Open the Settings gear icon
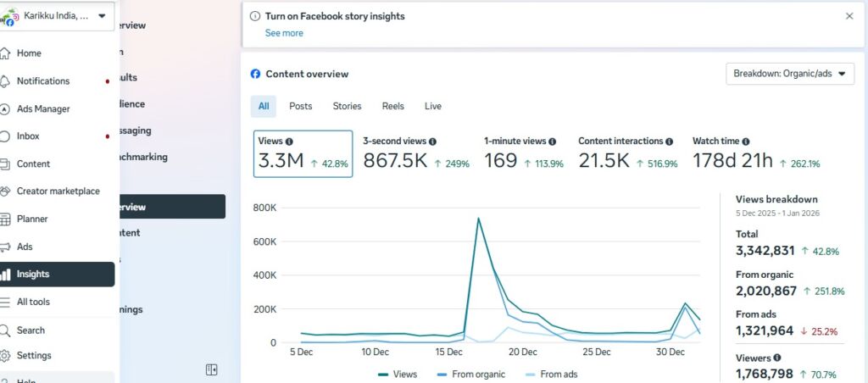 tap(6, 356)
